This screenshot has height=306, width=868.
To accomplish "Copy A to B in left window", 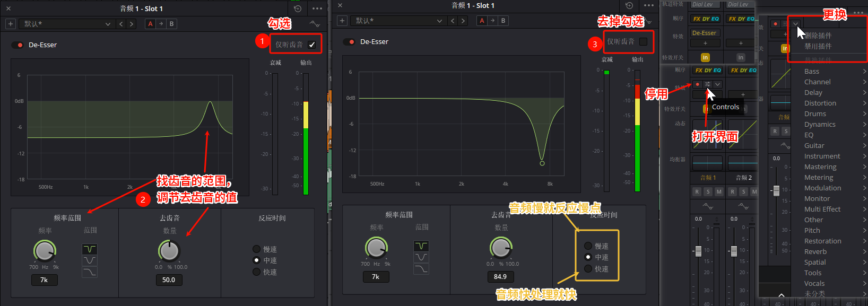I will [161, 24].
